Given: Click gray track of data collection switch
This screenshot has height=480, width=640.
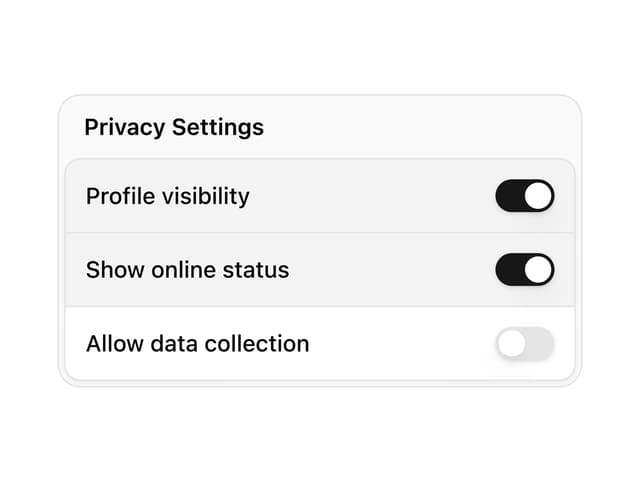Looking at the screenshot, I should click(541, 344).
